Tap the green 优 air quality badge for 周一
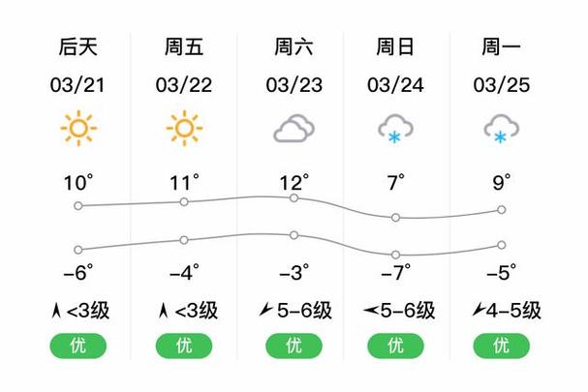This screenshot has width=588, height=392. click(502, 346)
